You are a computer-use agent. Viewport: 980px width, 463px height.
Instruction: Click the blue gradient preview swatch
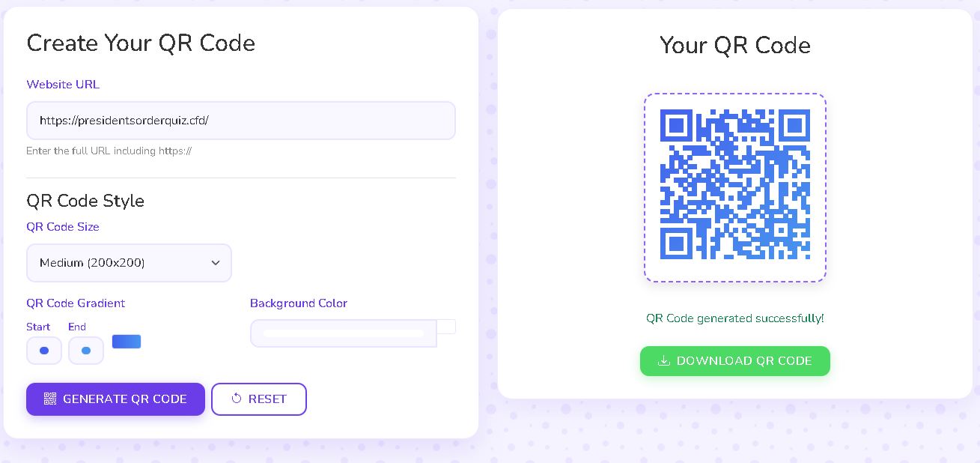[x=127, y=342]
